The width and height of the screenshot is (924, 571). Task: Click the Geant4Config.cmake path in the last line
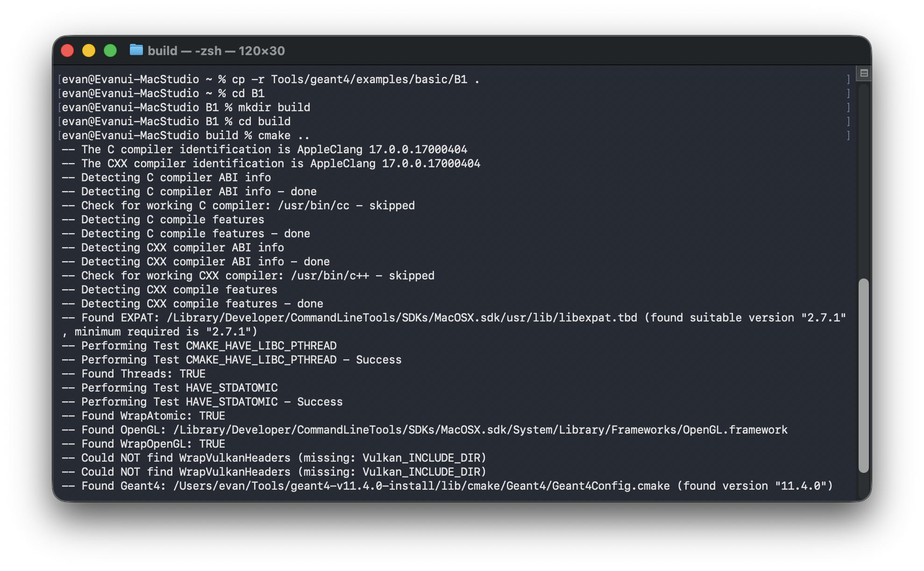click(x=421, y=486)
